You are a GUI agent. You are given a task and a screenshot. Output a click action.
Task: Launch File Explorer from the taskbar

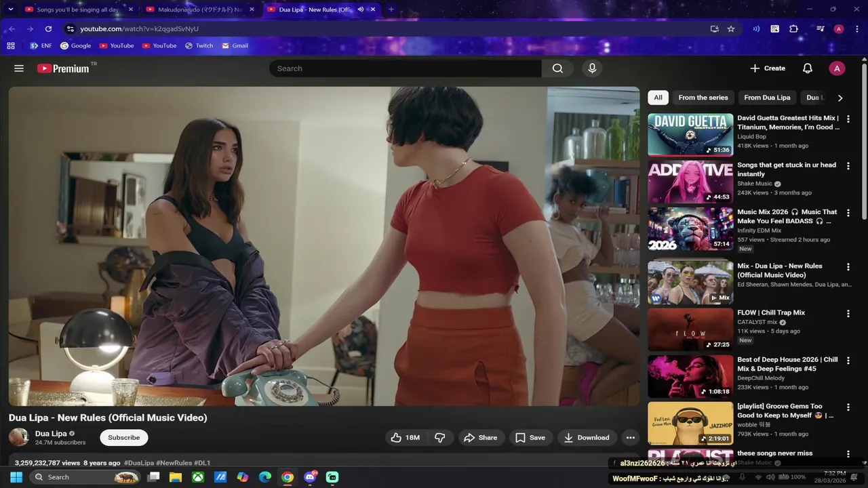[x=175, y=477]
